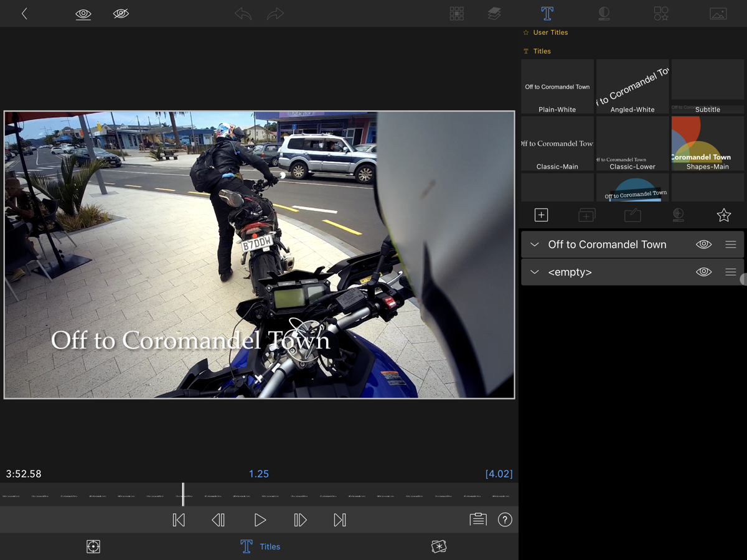Image resolution: width=747 pixels, height=560 pixels.
Task: Open the frame and fit target icon
Action: 93,546
